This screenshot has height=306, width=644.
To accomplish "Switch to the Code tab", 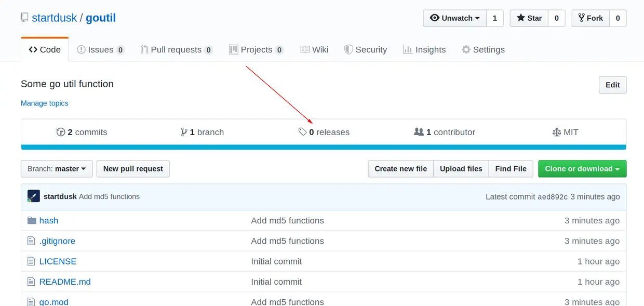I will 45,49.
